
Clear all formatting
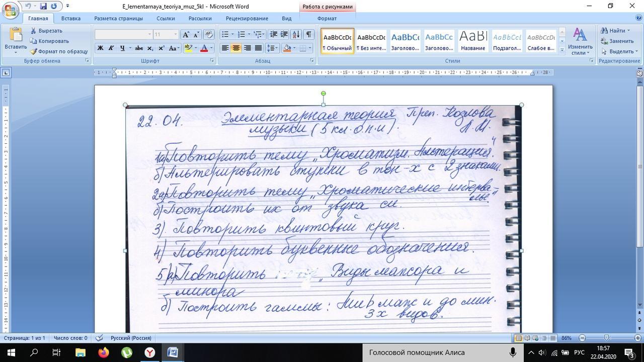pos(209,34)
